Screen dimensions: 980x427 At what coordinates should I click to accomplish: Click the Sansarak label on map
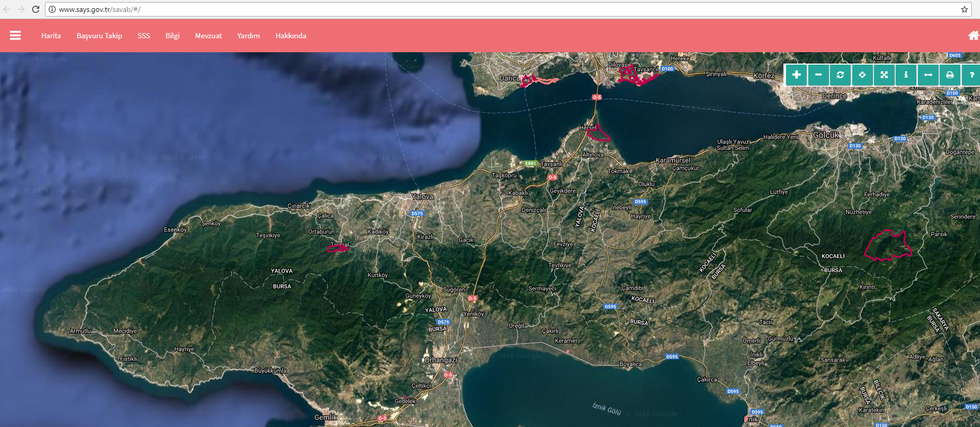click(x=833, y=360)
